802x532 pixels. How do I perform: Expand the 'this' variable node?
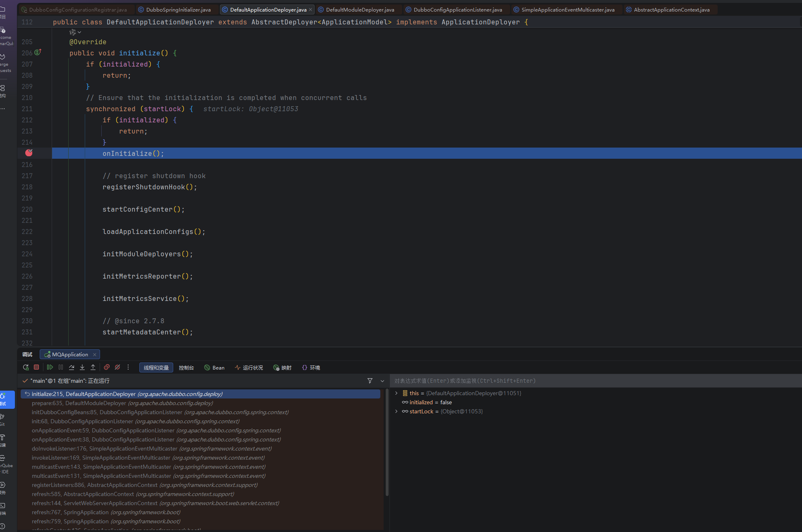(396, 393)
